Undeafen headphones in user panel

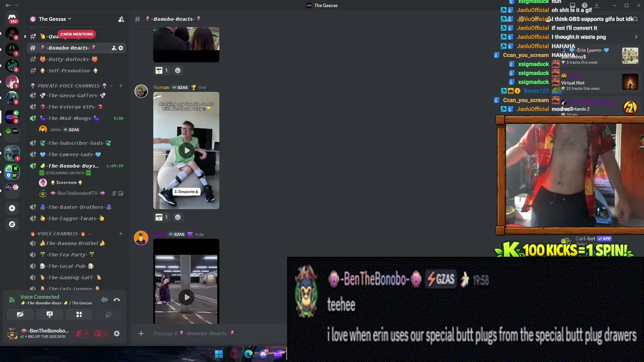tap(98, 333)
